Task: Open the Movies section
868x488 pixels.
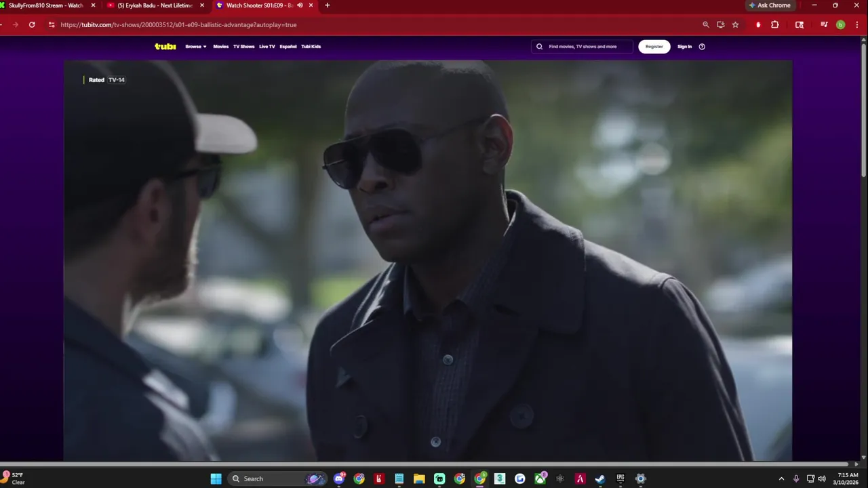Action: tap(221, 47)
